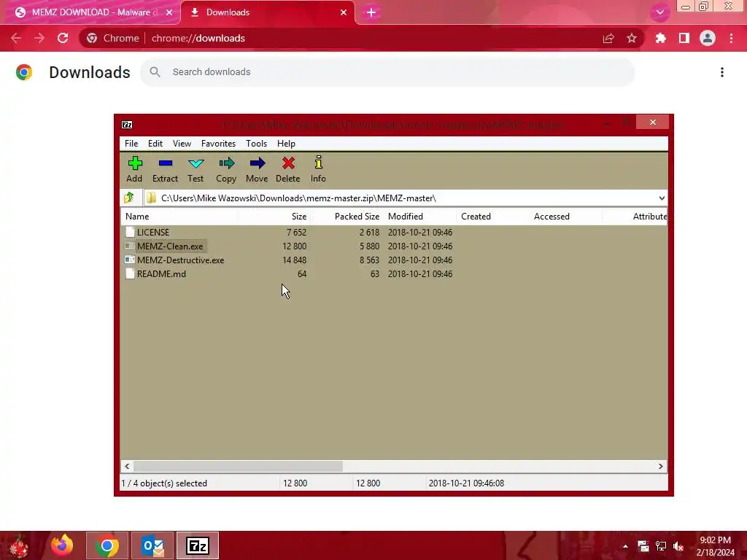
Task: Open the Info toolbar icon
Action: pos(318,163)
